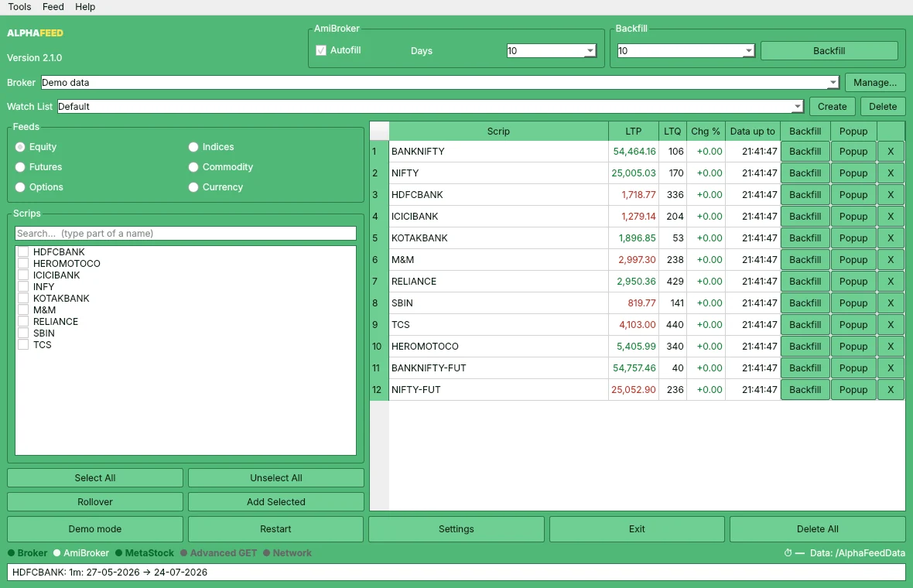Open Popup for M&M row
The image size is (913, 588).
pyautogui.click(x=853, y=260)
